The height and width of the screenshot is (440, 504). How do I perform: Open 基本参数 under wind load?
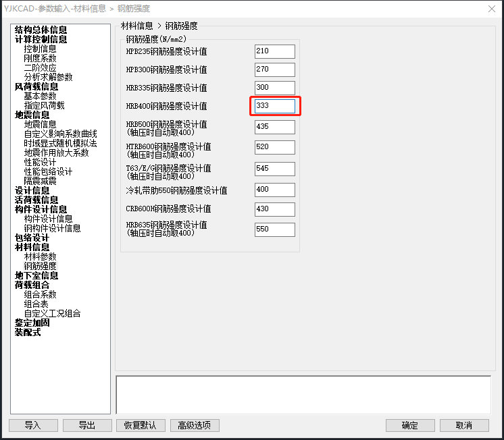coord(40,96)
